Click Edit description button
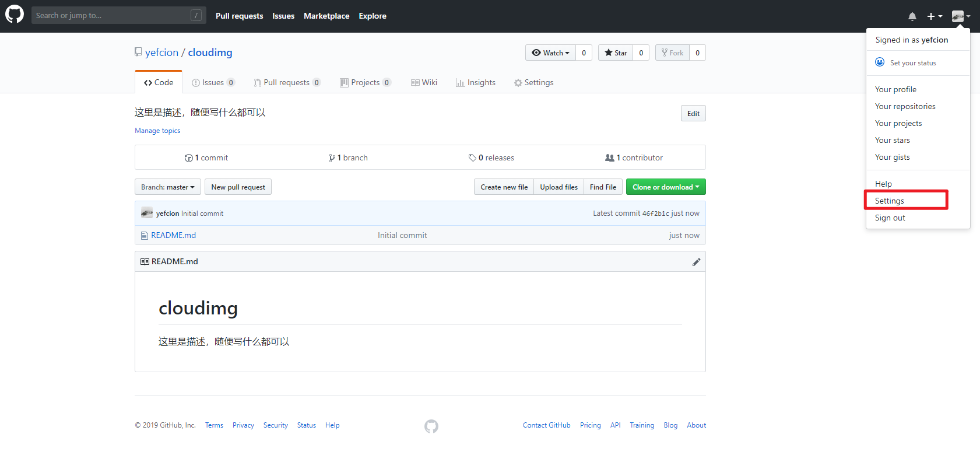 tap(693, 113)
